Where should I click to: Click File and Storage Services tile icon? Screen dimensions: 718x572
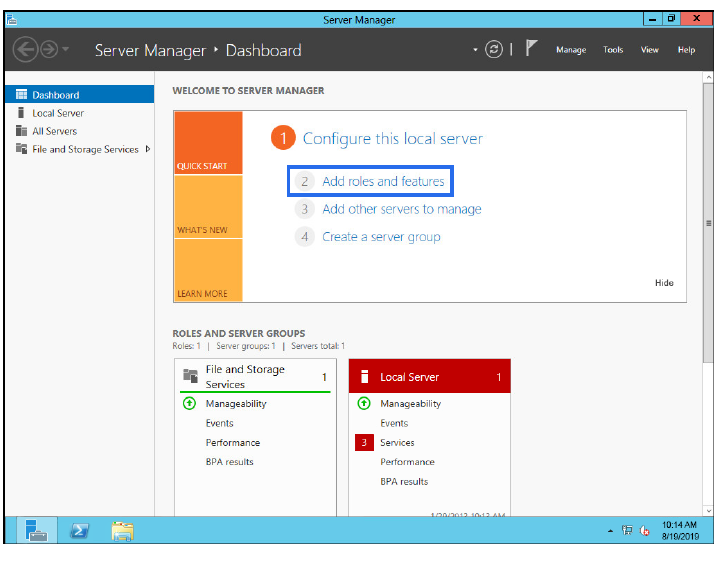tap(190, 376)
